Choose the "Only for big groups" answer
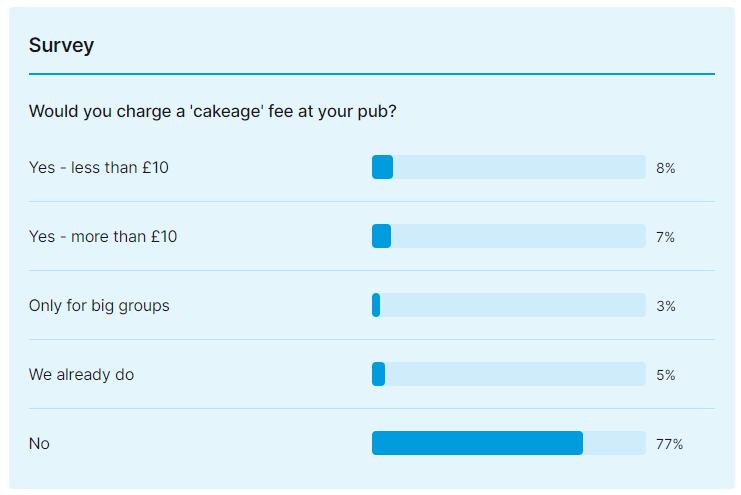 coord(99,306)
